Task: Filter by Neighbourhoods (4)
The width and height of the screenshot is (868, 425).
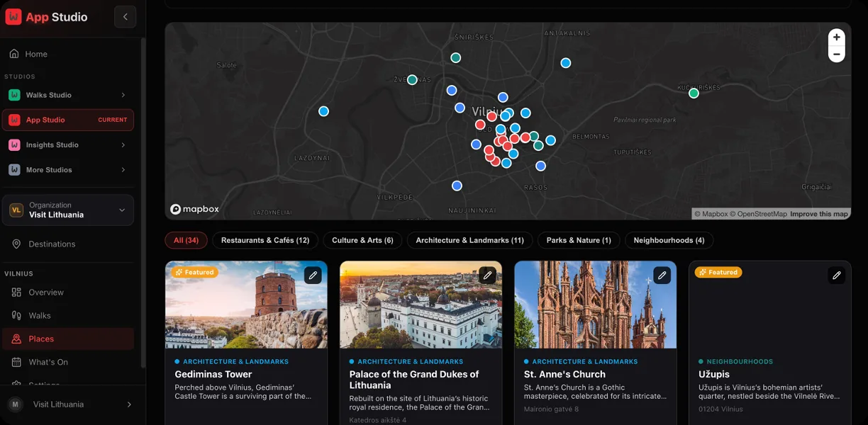Action: tap(669, 240)
